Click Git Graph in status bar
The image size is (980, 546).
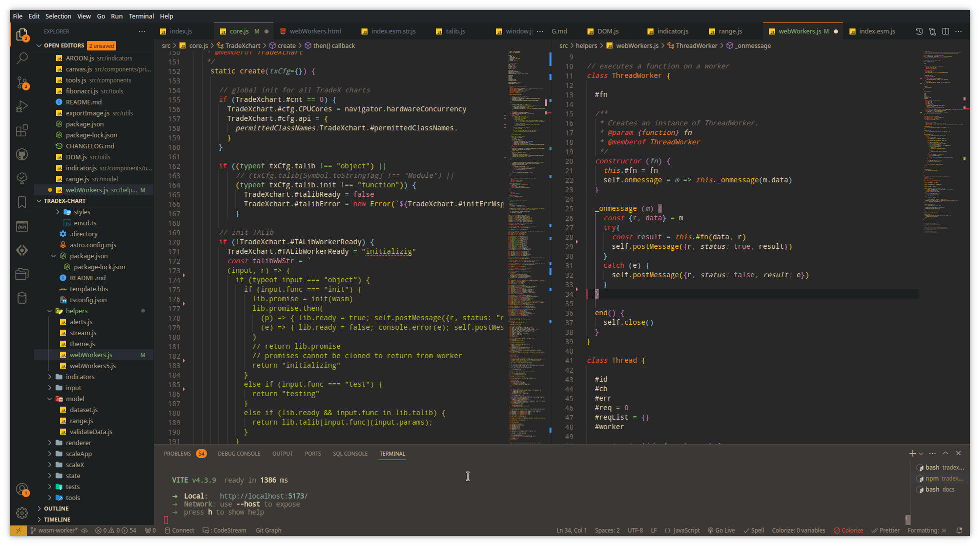(x=268, y=531)
